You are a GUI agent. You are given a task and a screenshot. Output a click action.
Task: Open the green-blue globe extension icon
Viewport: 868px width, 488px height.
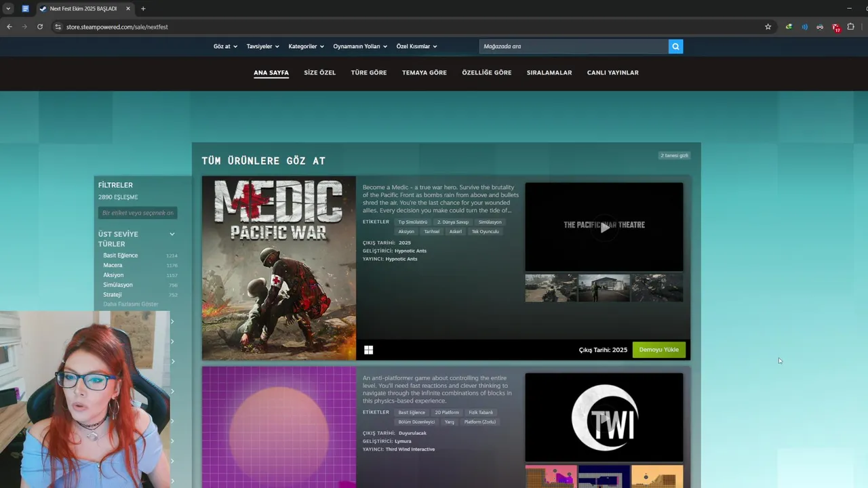[x=789, y=26]
